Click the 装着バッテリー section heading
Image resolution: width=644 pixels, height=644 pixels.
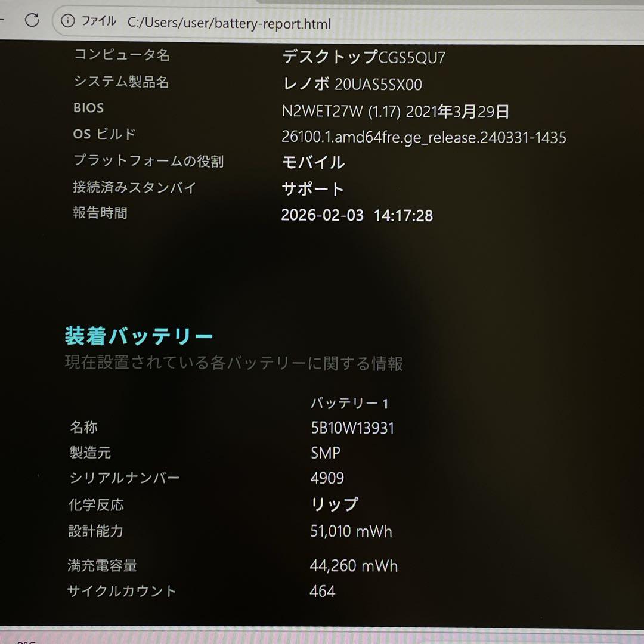click(140, 335)
